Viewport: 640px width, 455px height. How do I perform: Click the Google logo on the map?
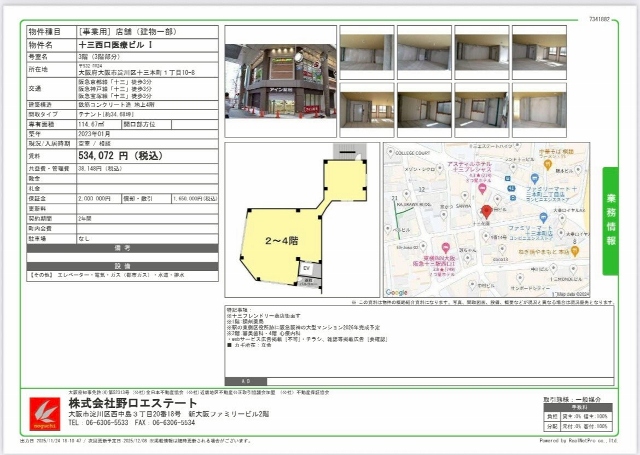(x=397, y=292)
